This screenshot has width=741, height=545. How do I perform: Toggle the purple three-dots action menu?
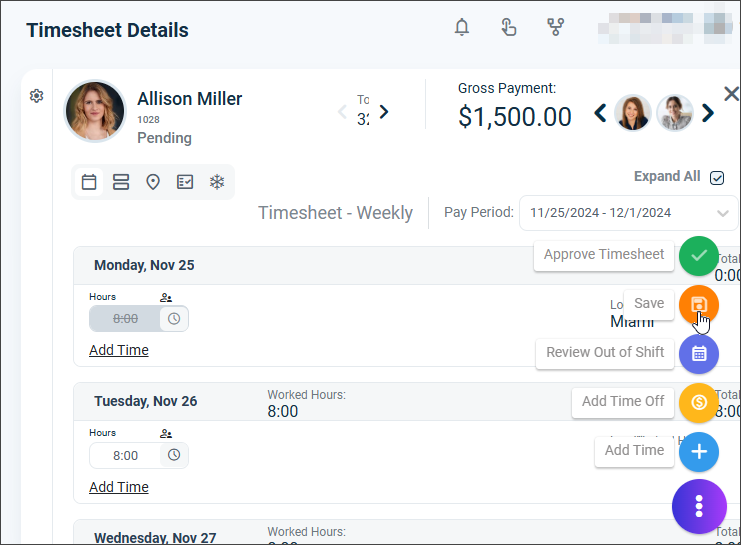tap(699, 506)
